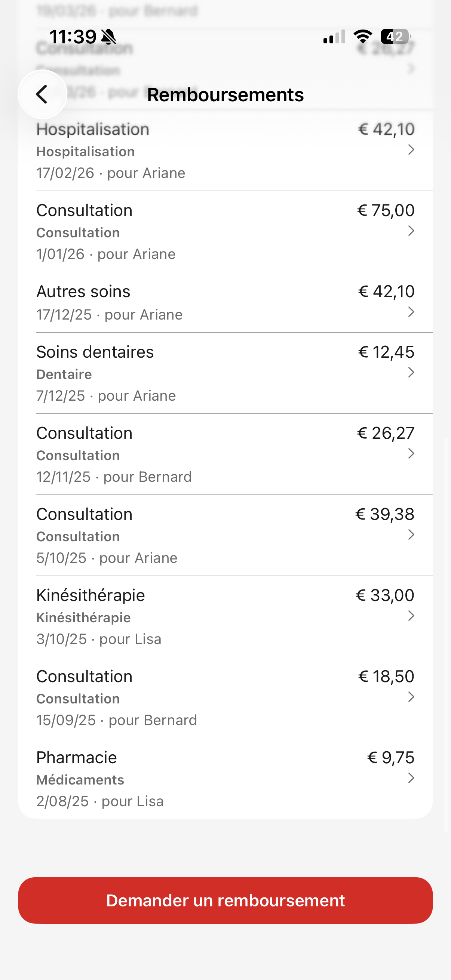This screenshot has width=451, height=980.
Task: Click chevron on Soins dentaires row
Action: pyautogui.click(x=411, y=372)
